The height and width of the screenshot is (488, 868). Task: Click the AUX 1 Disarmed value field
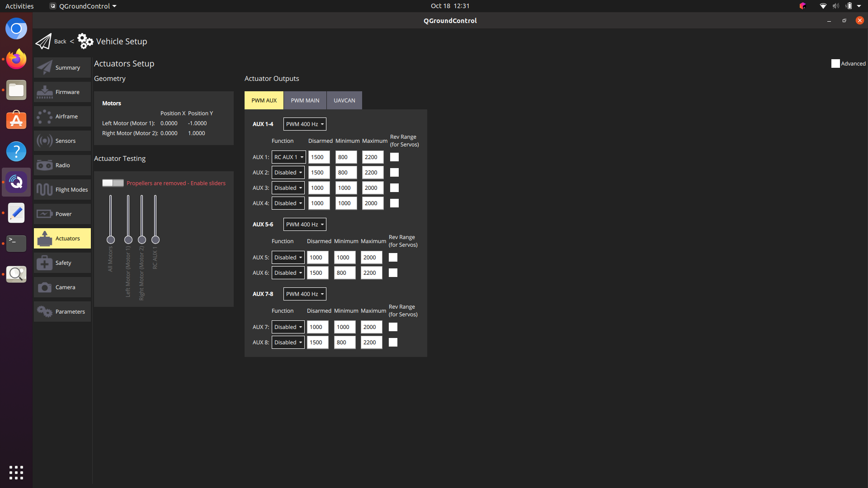(319, 157)
